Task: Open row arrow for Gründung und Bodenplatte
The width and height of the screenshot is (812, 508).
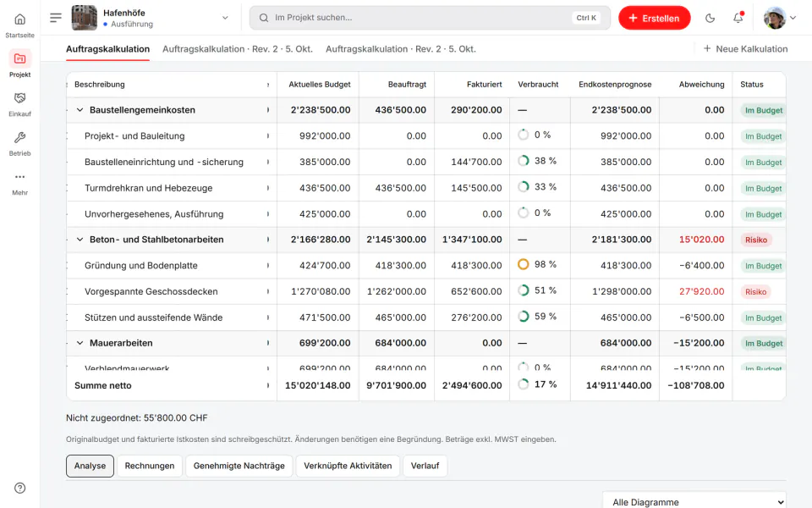Action: (268, 265)
